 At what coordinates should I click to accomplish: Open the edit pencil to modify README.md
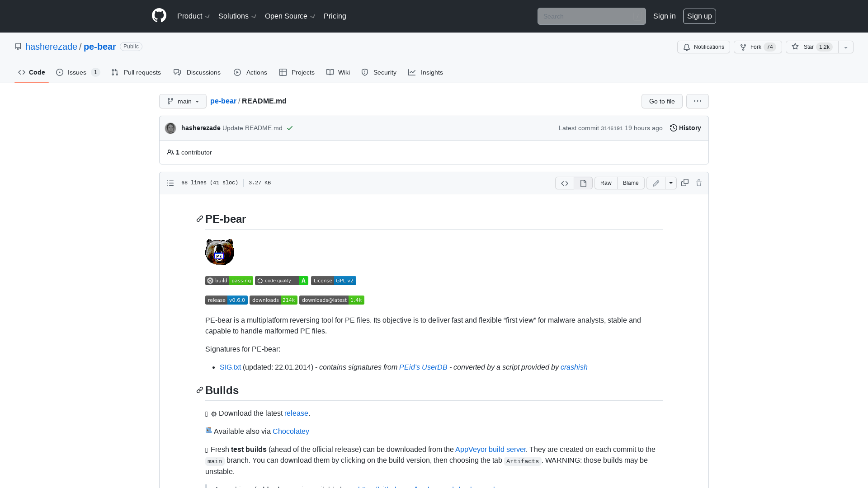click(x=656, y=183)
